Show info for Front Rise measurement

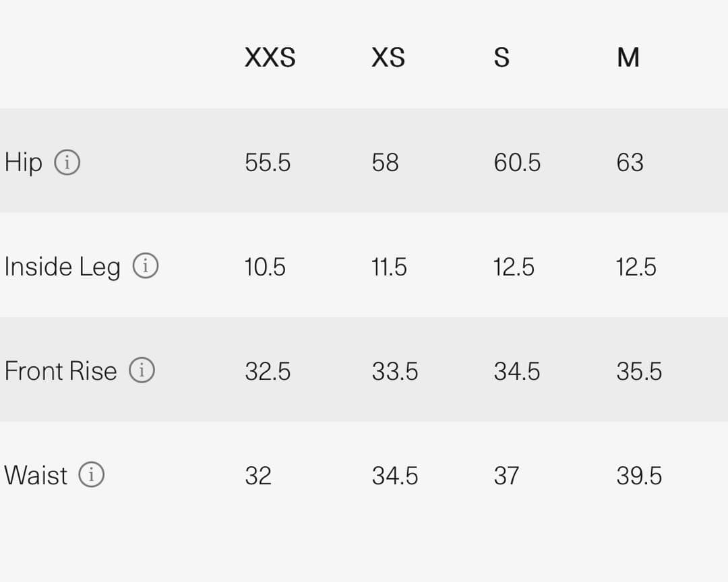click(x=142, y=370)
